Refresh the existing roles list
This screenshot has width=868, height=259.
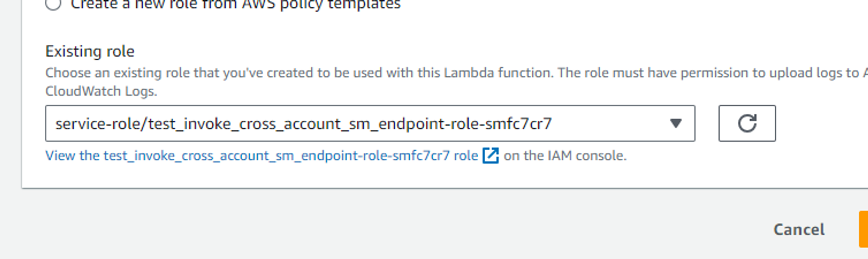pos(747,123)
